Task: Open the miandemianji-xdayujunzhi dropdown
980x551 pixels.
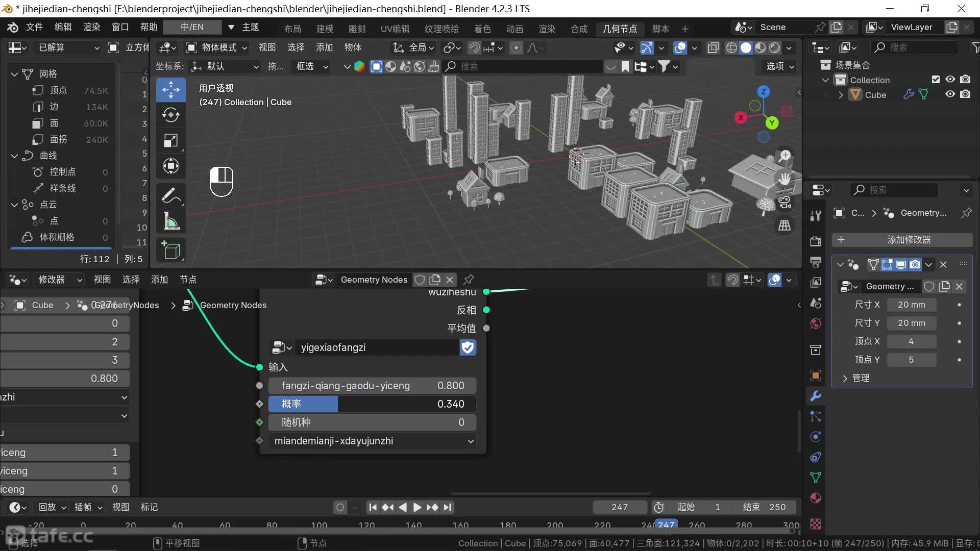Action: pos(373,441)
